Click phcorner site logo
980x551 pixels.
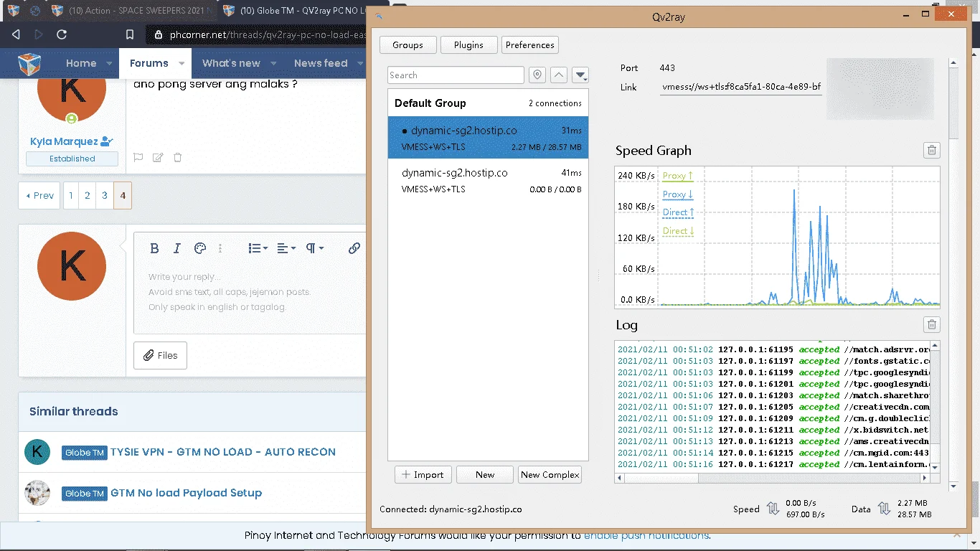(x=29, y=63)
